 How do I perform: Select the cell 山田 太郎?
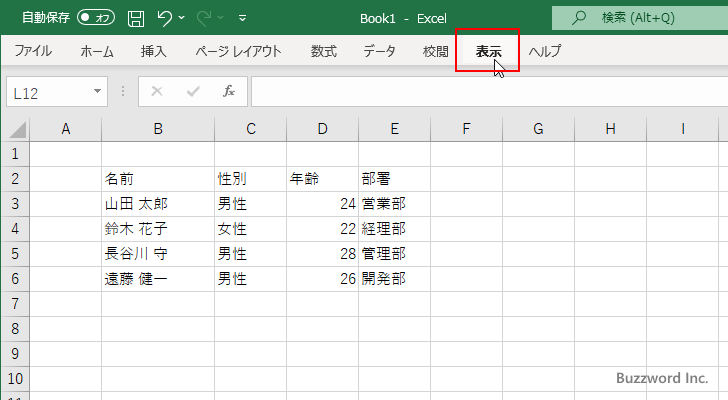(158, 204)
